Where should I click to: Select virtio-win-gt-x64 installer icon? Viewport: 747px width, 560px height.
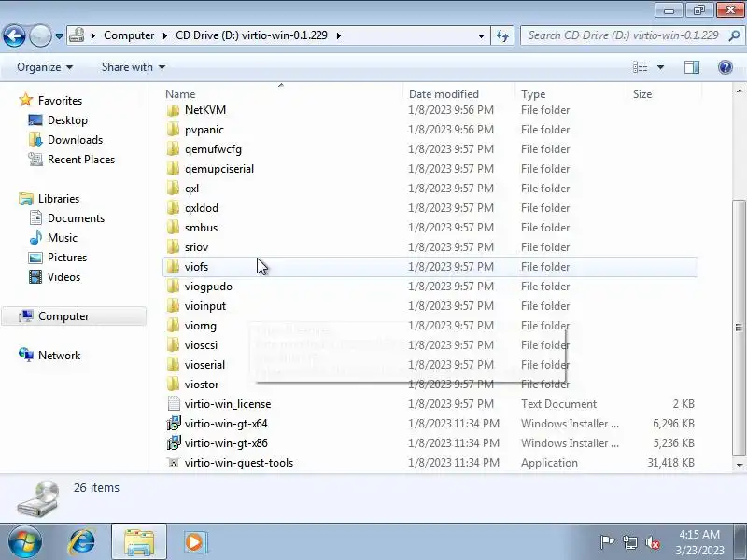(x=174, y=424)
